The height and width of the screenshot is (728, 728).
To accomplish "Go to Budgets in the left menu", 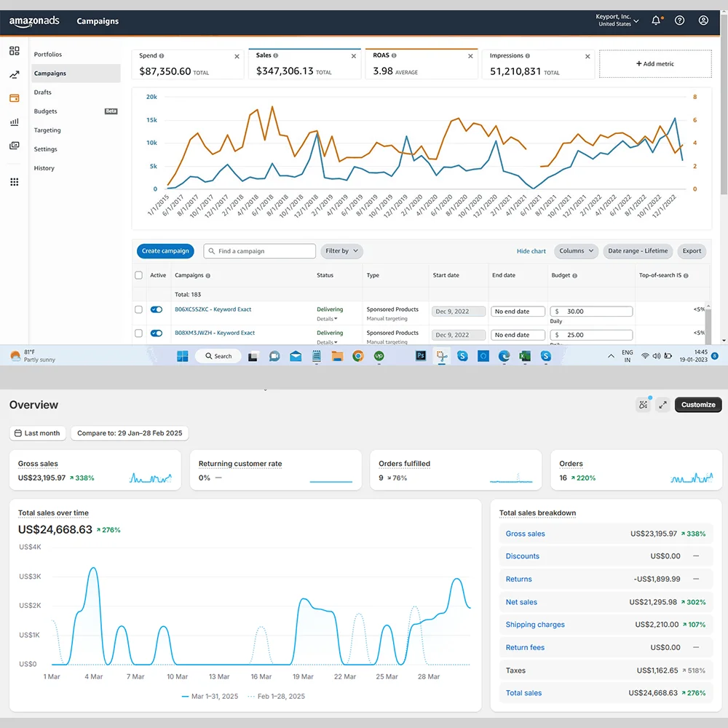I will pyautogui.click(x=46, y=111).
